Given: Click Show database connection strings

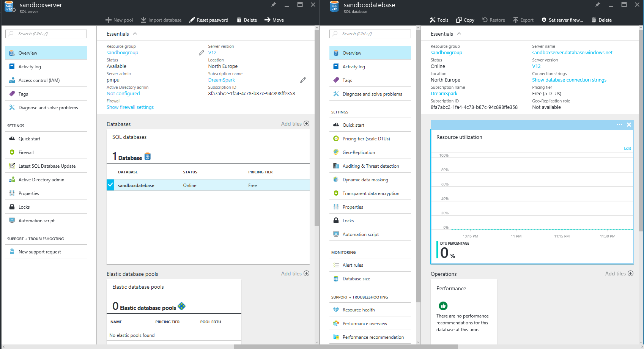Looking at the screenshot, I should pyautogui.click(x=569, y=80).
